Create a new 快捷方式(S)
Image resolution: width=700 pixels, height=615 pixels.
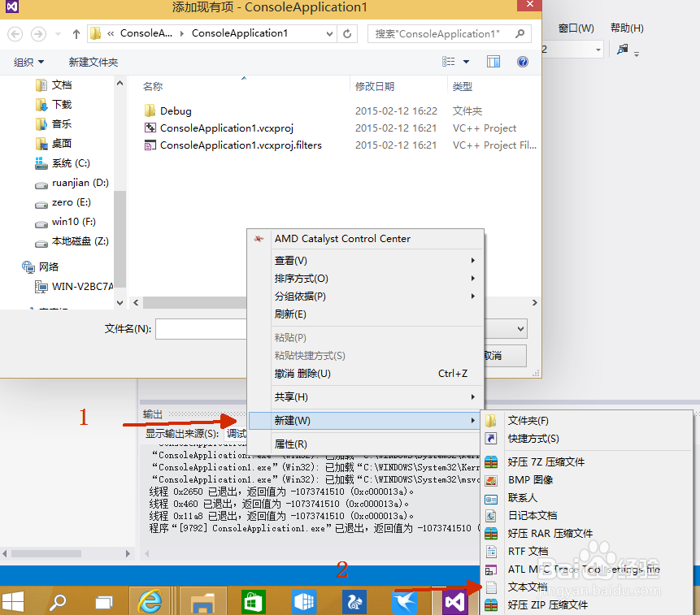tap(586, 439)
